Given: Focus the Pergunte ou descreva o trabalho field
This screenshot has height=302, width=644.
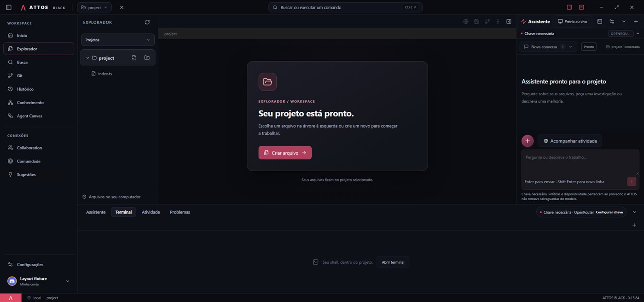Looking at the screenshot, I should tap(580, 162).
